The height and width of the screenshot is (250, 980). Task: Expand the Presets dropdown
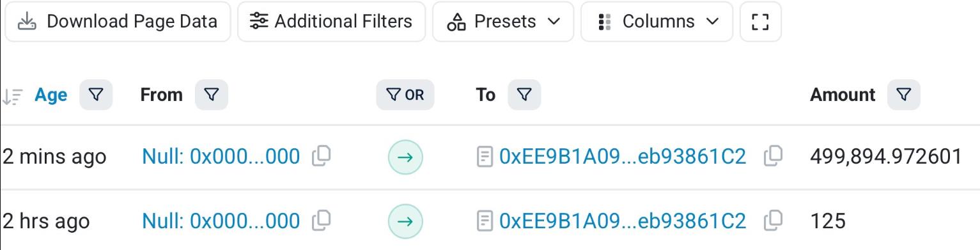503,22
